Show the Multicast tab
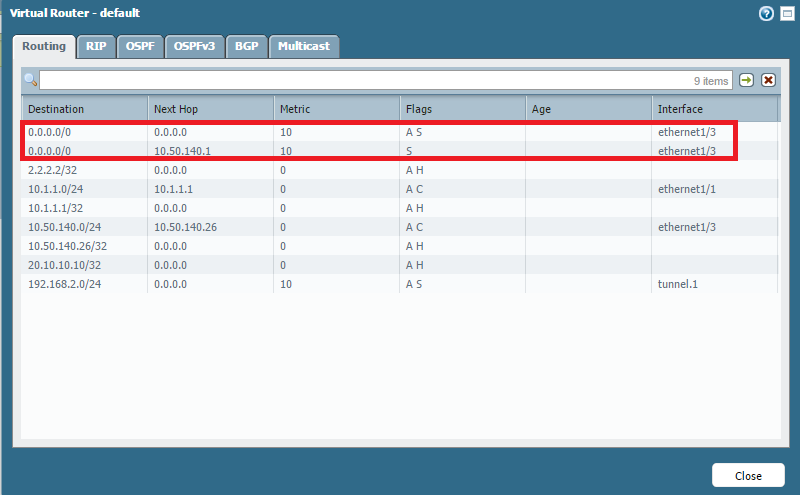 304,46
